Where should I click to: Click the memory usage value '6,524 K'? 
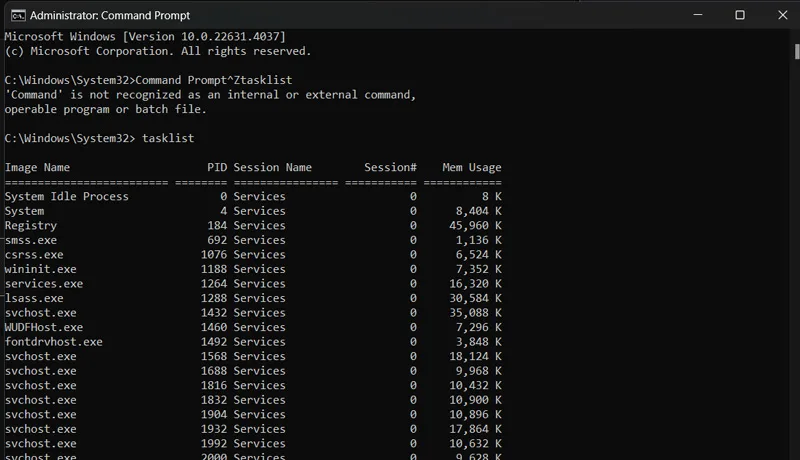[479, 254]
